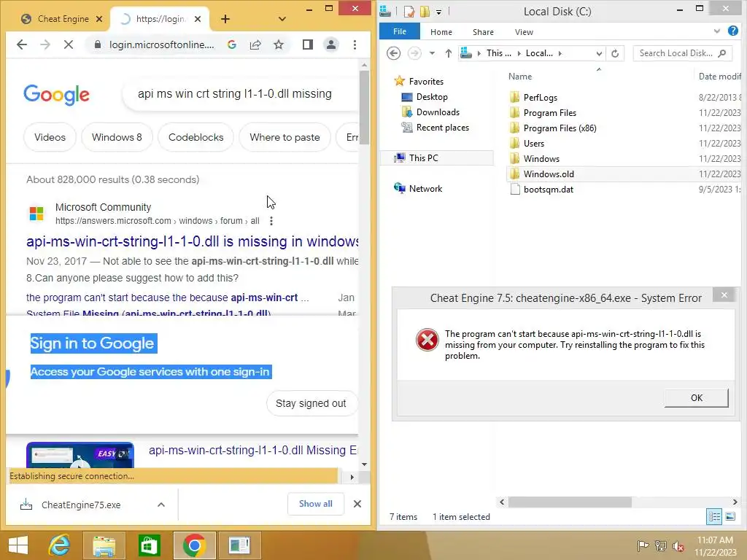Select the Videos filter chip

point(50,137)
